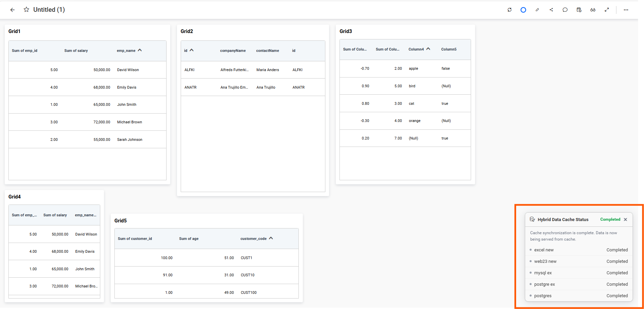This screenshot has width=644, height=309.
Task: Select the CUST10 cell in Grid5
Action: click(x=248, y=275)
